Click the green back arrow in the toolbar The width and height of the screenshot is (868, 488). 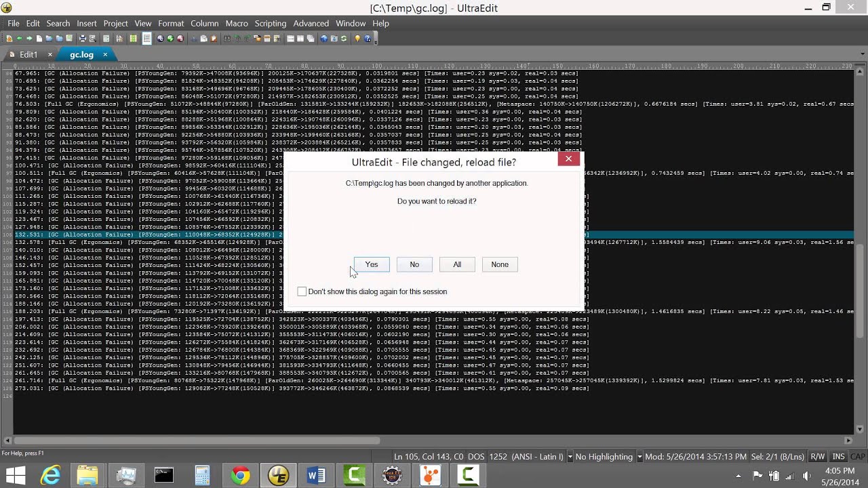[x=19, y=39]
